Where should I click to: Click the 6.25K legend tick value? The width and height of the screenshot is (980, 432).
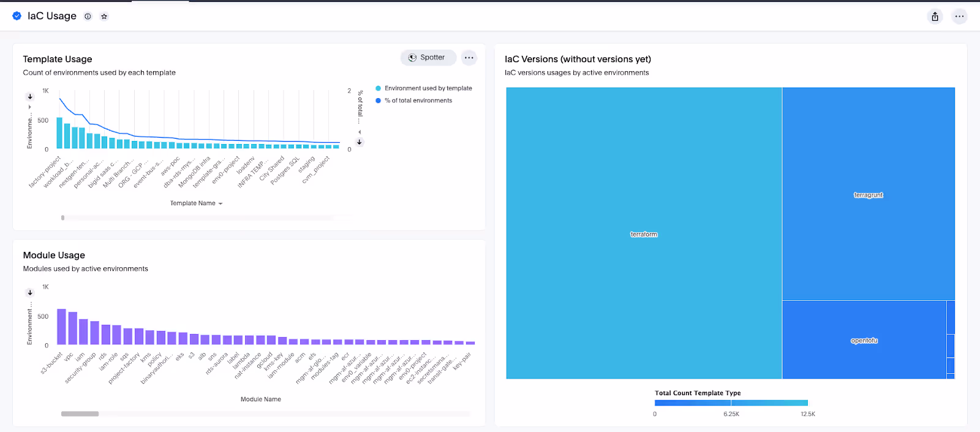(x=731, y=414)
